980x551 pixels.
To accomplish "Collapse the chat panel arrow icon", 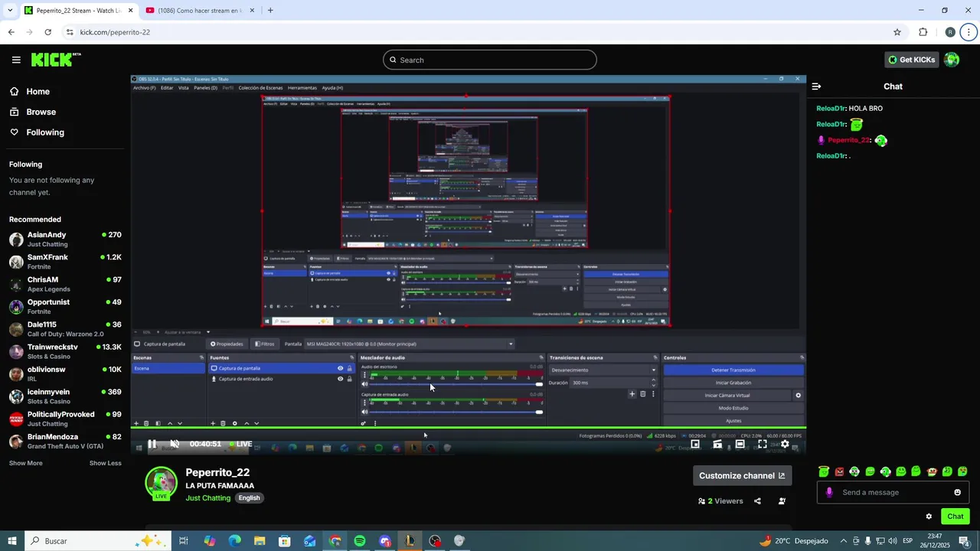I will [816, 86].
